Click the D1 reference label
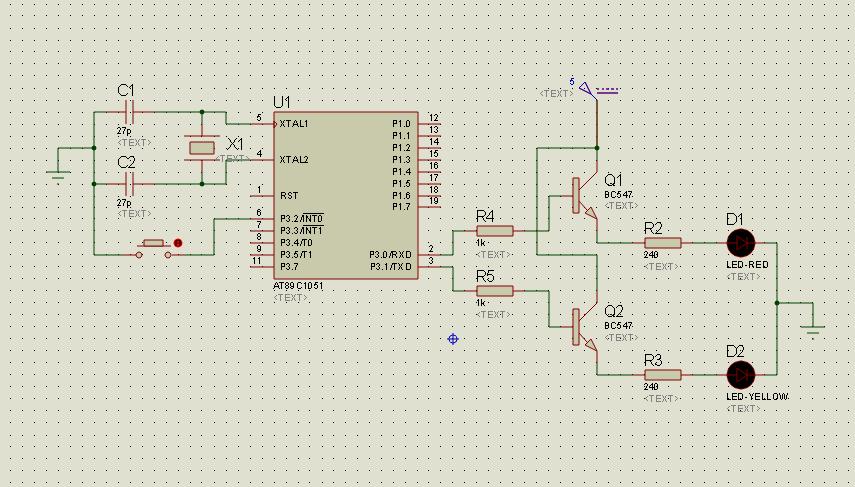This screenshot has height=487, width=855. coord(735,219)
